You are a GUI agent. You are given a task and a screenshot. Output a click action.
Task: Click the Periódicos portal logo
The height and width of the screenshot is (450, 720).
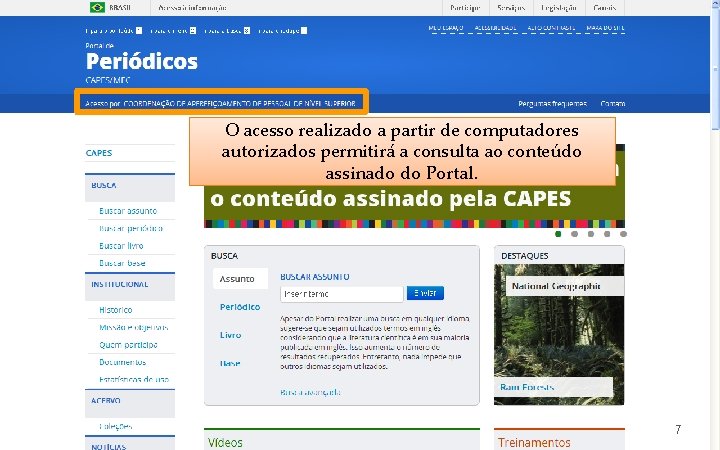point(141,62)
